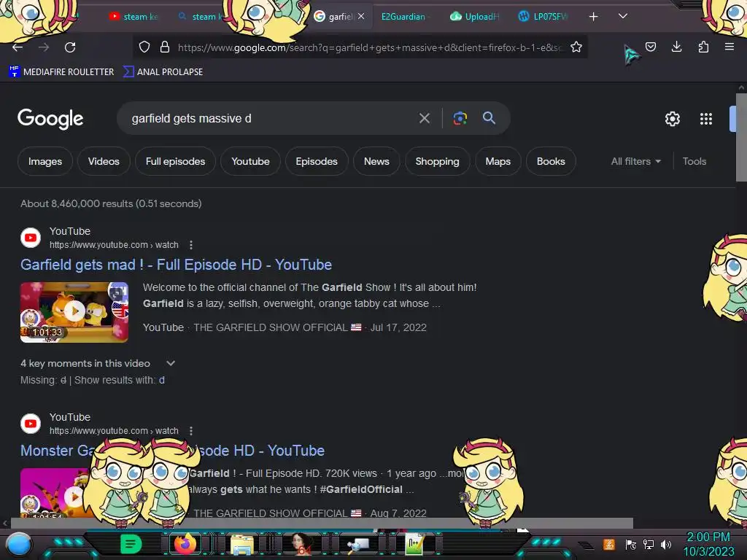Open the Firefox hamburger menu

tap(729, 47)
